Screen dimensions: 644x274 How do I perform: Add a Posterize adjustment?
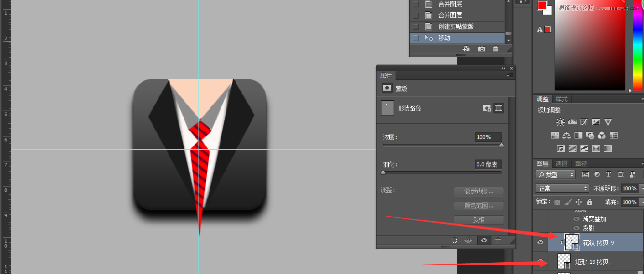coord(573,148)
